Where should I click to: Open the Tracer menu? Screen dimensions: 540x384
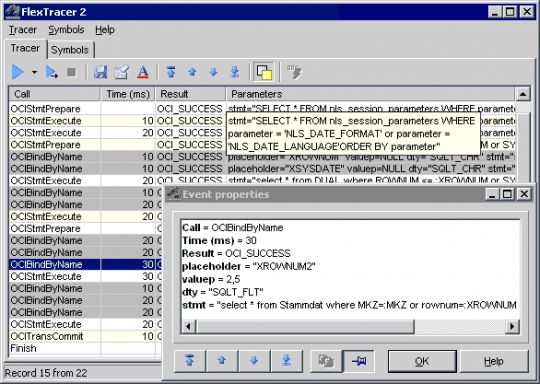(x=22, y=30)
